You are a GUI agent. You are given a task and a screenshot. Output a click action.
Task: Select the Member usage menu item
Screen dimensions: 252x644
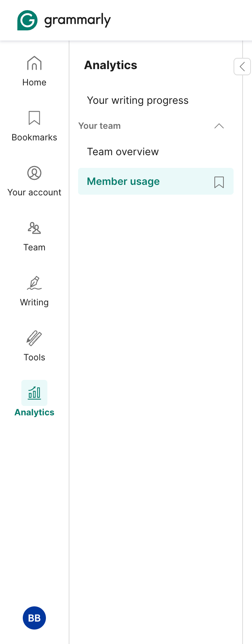click(123, 181)
